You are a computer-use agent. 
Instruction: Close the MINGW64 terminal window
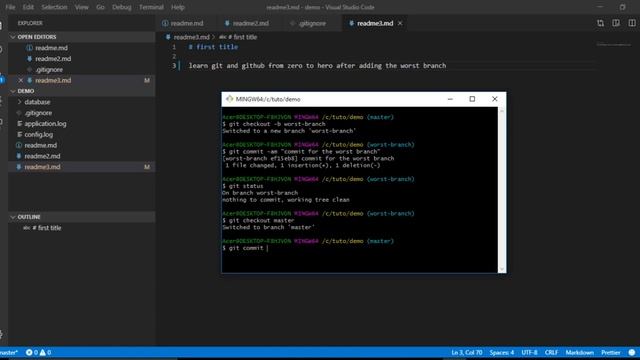495,99
